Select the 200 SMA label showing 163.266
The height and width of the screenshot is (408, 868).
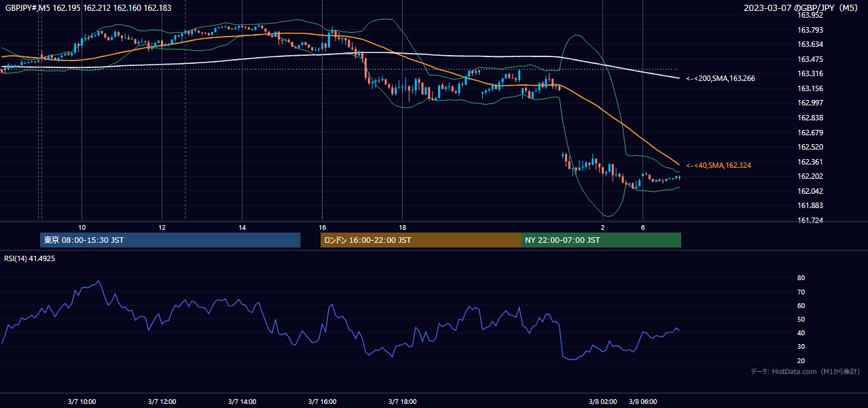click(x=721, y=79)
